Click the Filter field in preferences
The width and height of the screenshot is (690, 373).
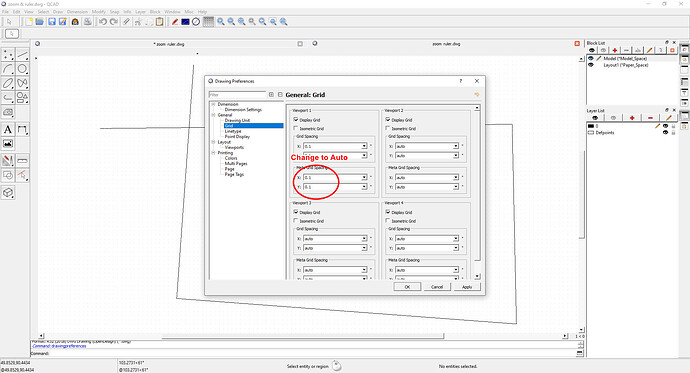(237, 95)
